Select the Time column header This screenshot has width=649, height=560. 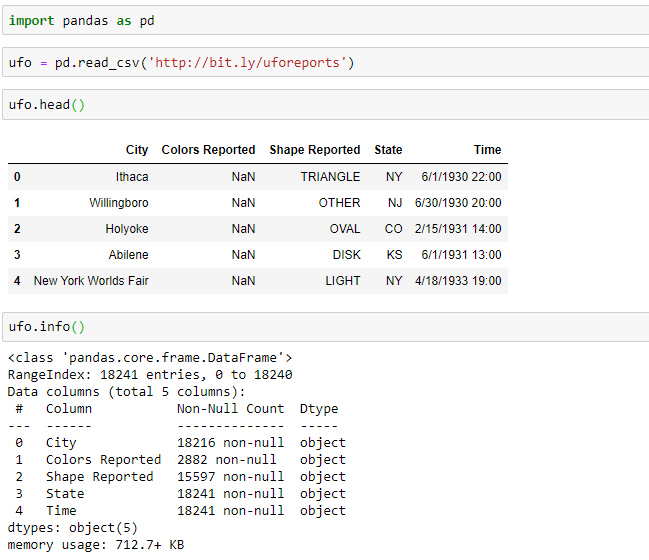[x=487, y=150]
